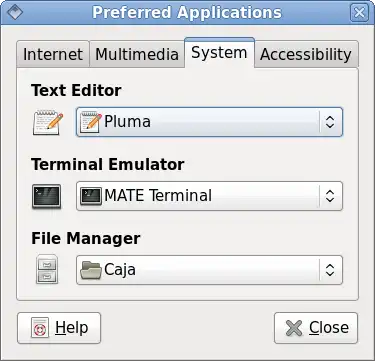Switch to the Internet tab
This screenshot has width=375, height=361.
(x=53, y=54)
